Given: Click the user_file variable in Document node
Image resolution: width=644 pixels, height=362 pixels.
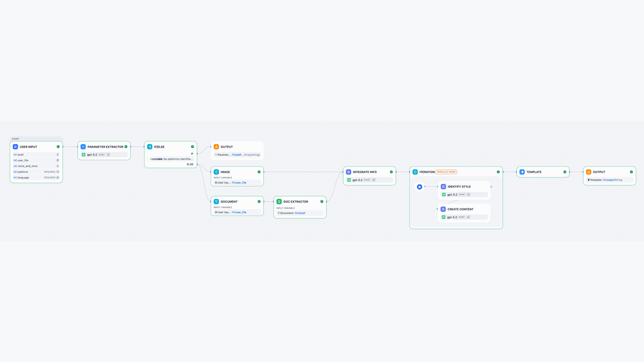Looking at the screenshot, I should point(239,213).
